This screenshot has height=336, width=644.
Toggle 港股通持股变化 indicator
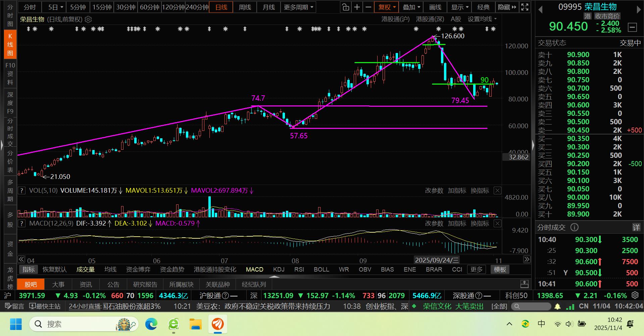tap(215, 270)
